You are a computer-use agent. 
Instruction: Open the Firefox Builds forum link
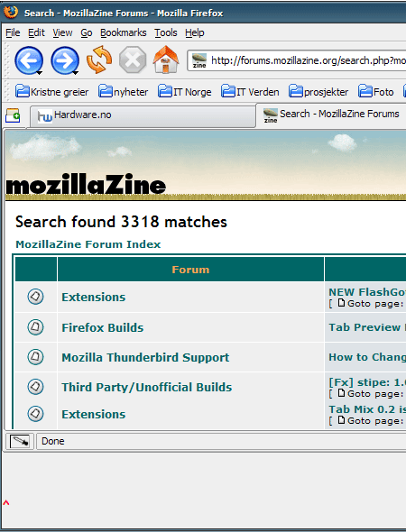pyautogui.click(x=103, y=327)
